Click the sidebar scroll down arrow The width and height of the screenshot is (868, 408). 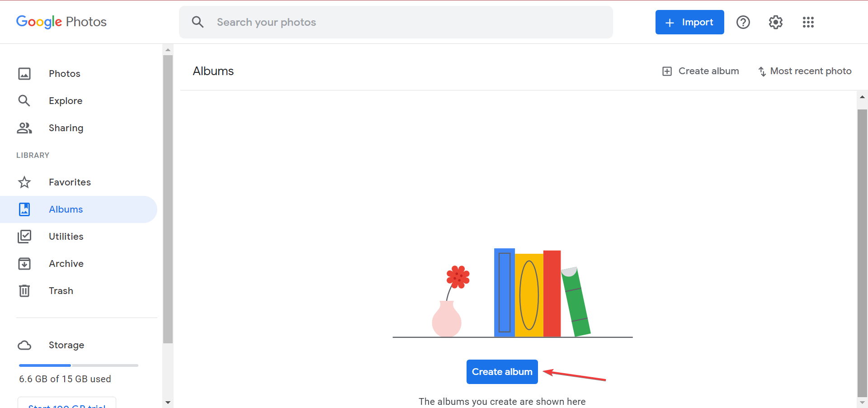click(x=168, y=402)
